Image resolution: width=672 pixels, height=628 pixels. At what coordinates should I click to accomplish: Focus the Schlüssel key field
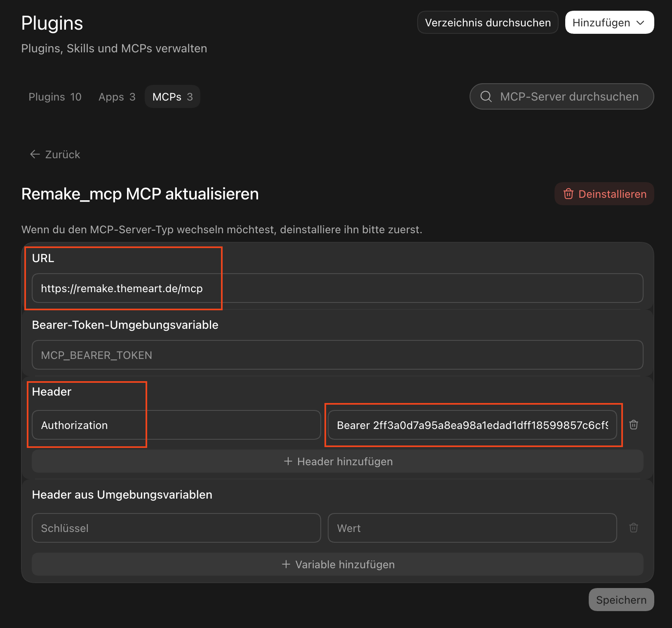176,528
